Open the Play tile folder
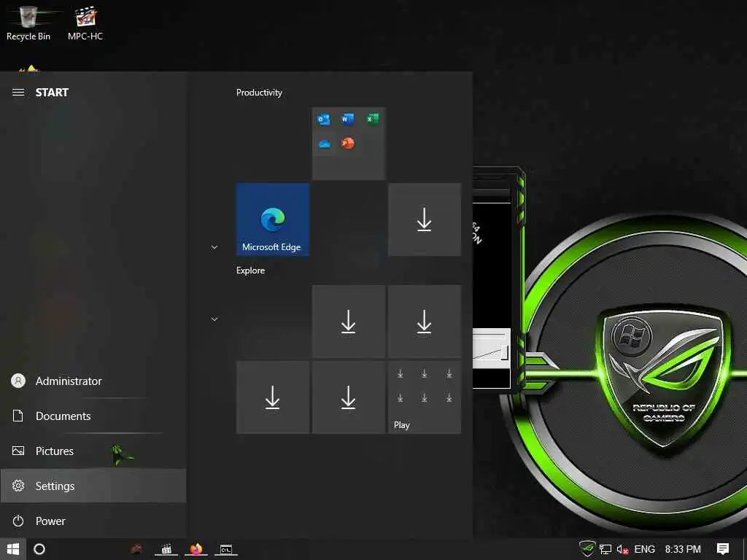The width and height of the screenshot is (747, 560). click(425, 397)
